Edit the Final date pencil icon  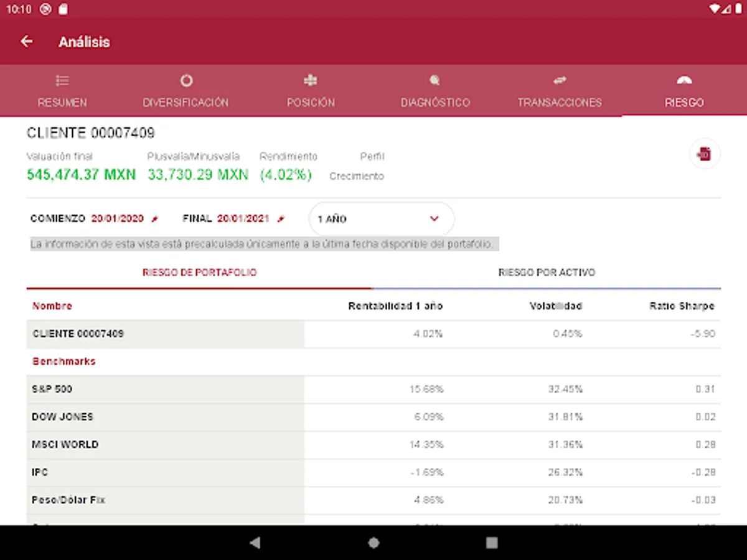coord(281,219)
